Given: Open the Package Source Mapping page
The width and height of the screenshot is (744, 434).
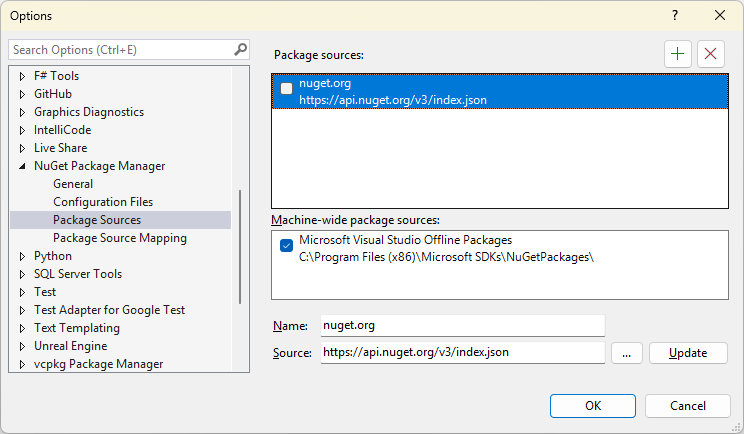Looking at the screenshot, I should (x=120, y=238).
